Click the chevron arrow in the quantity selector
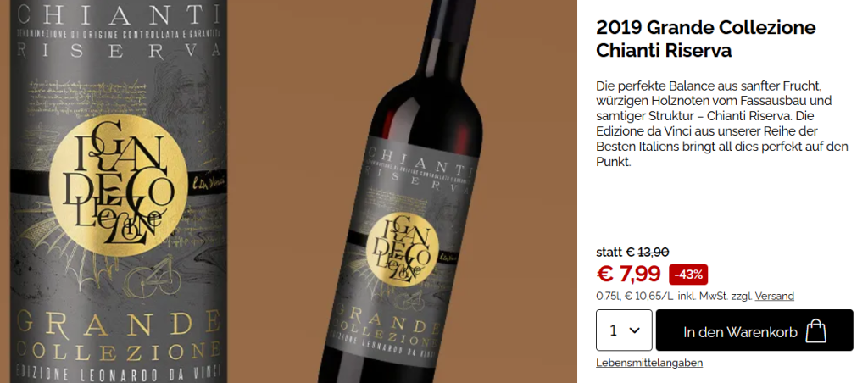This screenshot has height=383, width=868. [x=635, y=330]
